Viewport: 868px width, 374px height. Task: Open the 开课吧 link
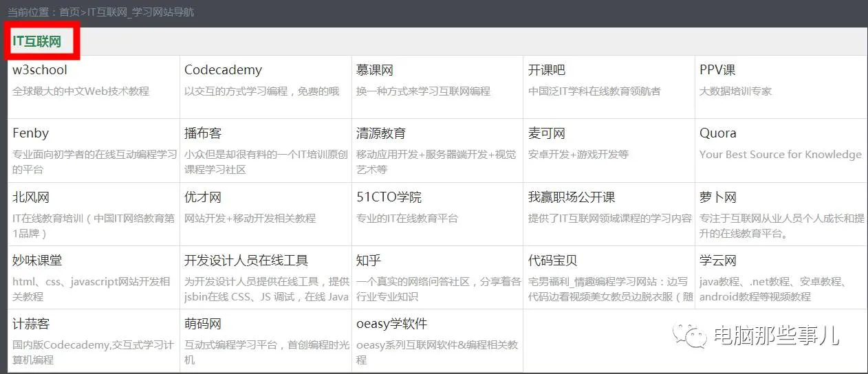click(x=547, y=69)
